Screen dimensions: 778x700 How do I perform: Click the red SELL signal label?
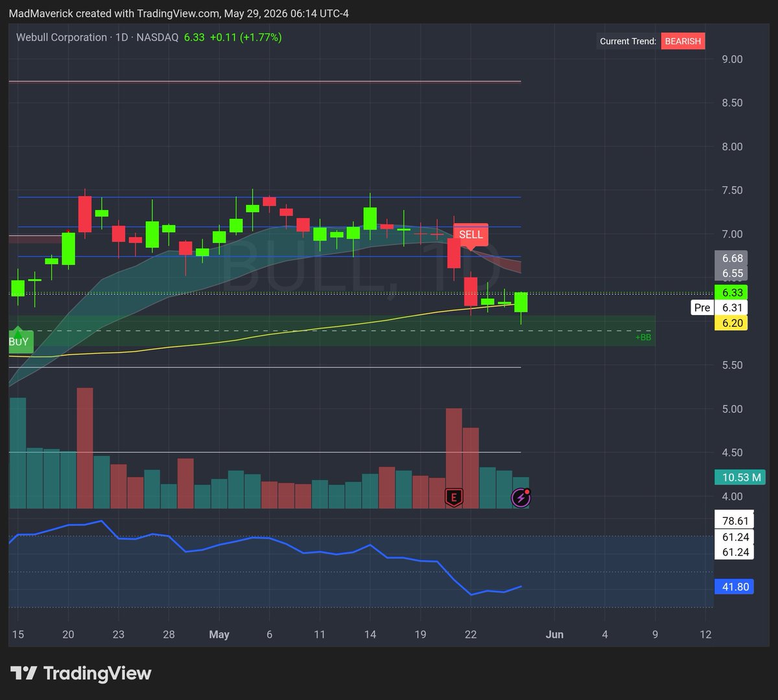pyautogui.click(x=471, y=235)
